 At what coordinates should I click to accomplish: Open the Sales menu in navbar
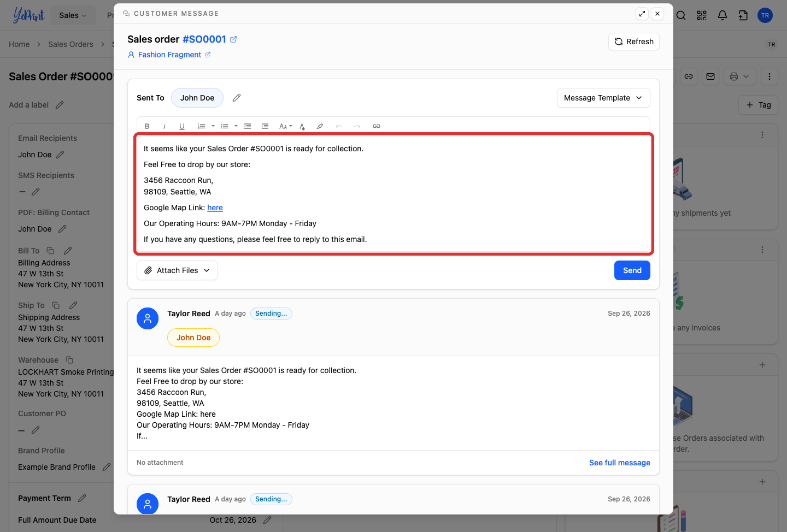click(73, 15)
